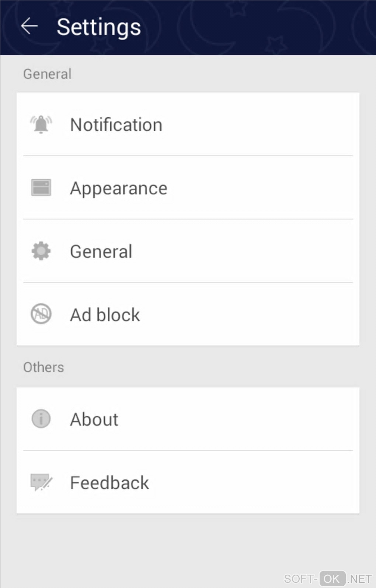Screen dimensions: 376x588
Task: Open the Appearance settings label
Action: click(119, 188)
